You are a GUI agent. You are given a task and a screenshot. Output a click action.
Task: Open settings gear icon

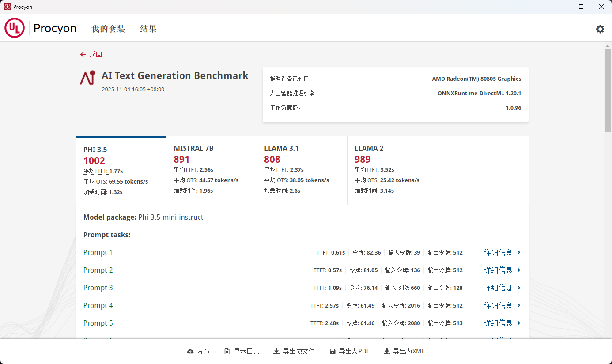click(x=600, y=29)
